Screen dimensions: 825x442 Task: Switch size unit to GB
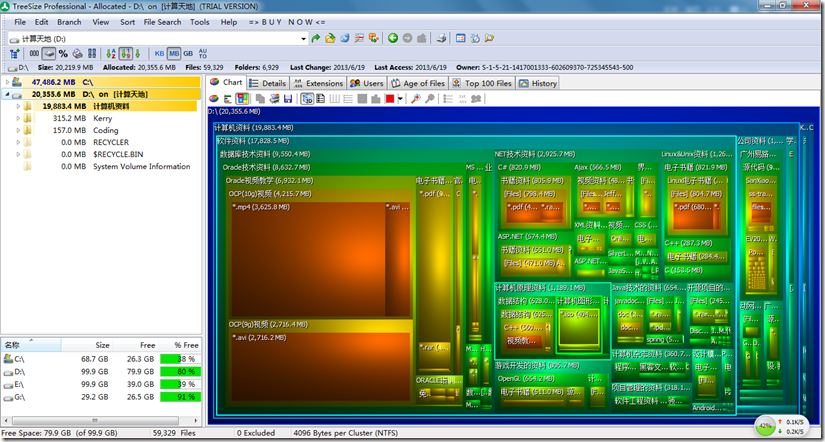[188, 53]
